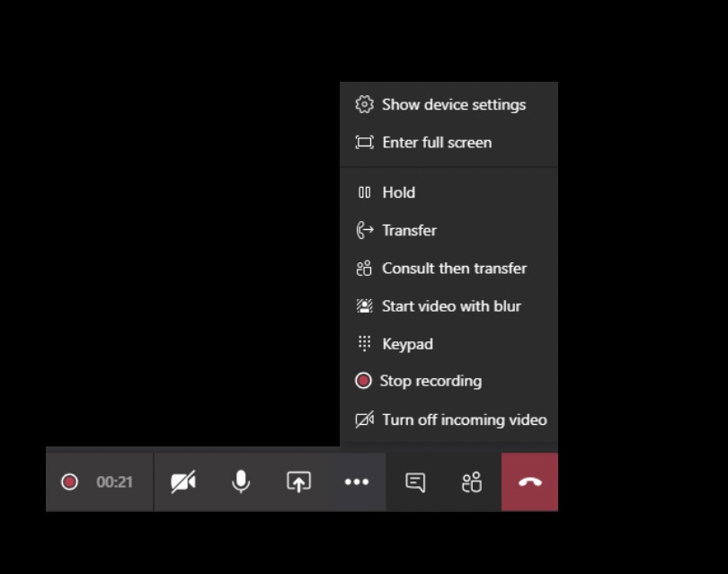Hang up the call

[529, 482]
